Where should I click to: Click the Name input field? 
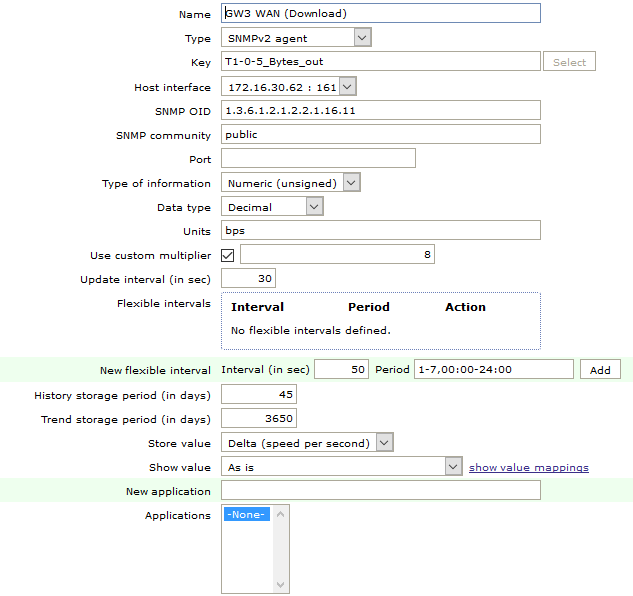pyautogui.click(x=380, y=14)
